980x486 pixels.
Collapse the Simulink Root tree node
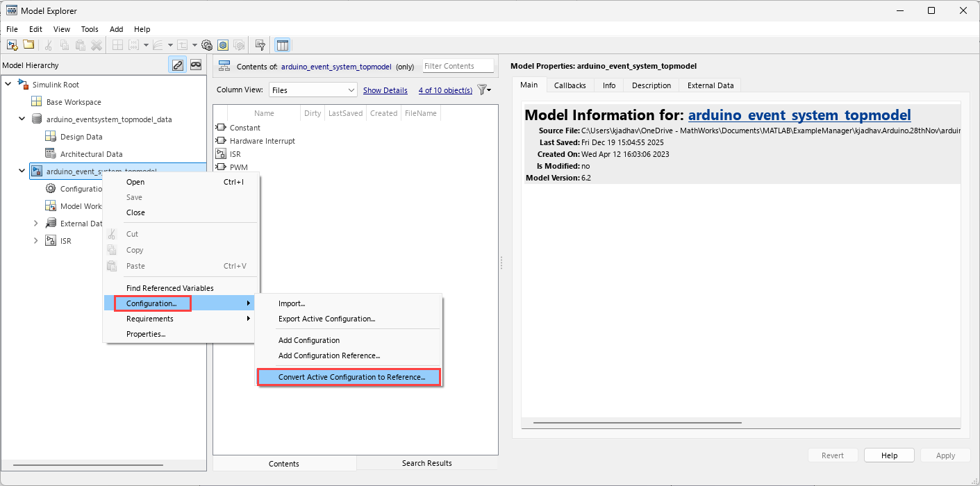tap(8, 84)
